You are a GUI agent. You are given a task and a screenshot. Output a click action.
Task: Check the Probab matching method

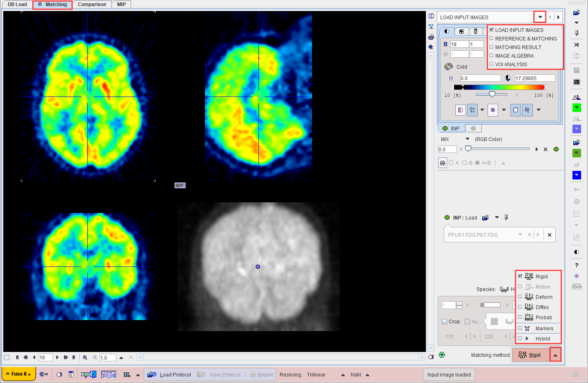(520, 317)
